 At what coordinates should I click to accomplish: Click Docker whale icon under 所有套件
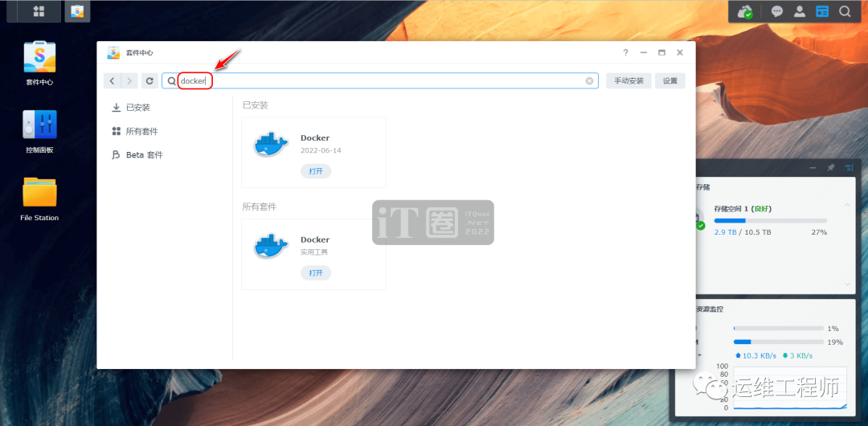pyautogui.click(x=271, y=246)
